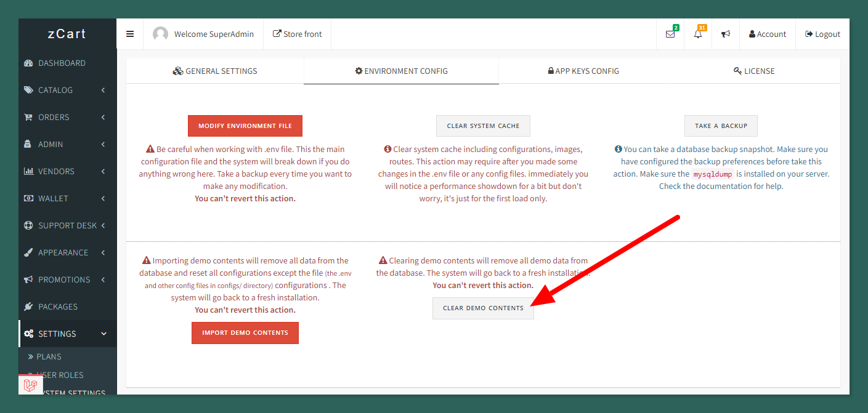
Task: Open Dashboard from the sidebar
Action: pos(62,63)
